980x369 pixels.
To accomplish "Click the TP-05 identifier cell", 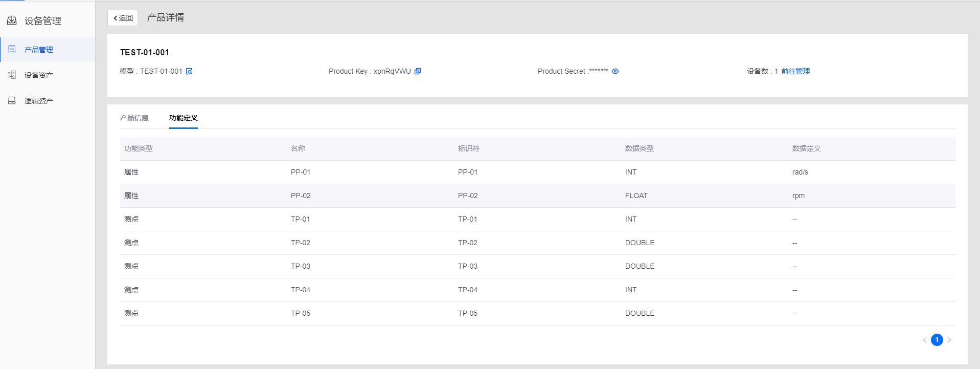I will 468,313.
